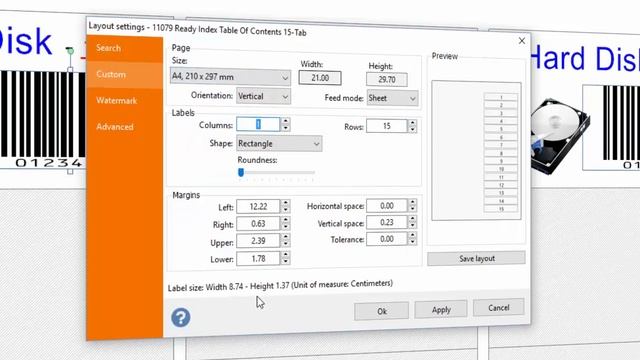The image size is (640, 360).
Task: Focus the Rows input field
Action: click(x=387, y=126)
